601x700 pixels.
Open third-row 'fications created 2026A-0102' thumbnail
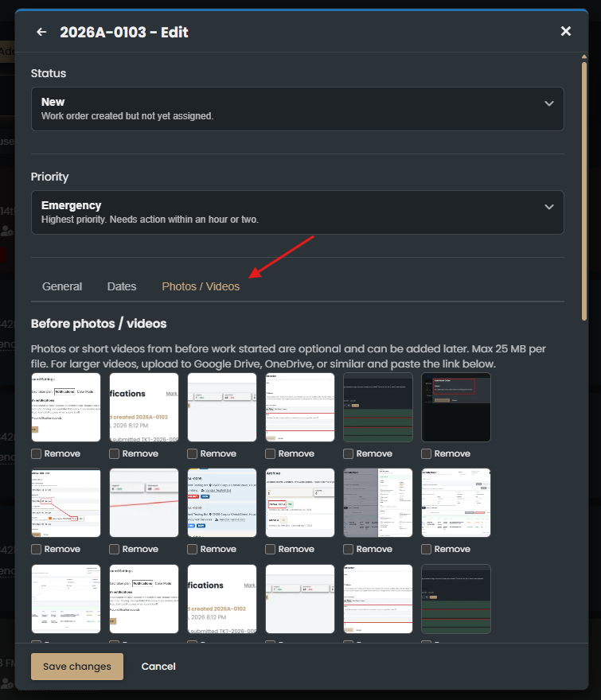222,599
